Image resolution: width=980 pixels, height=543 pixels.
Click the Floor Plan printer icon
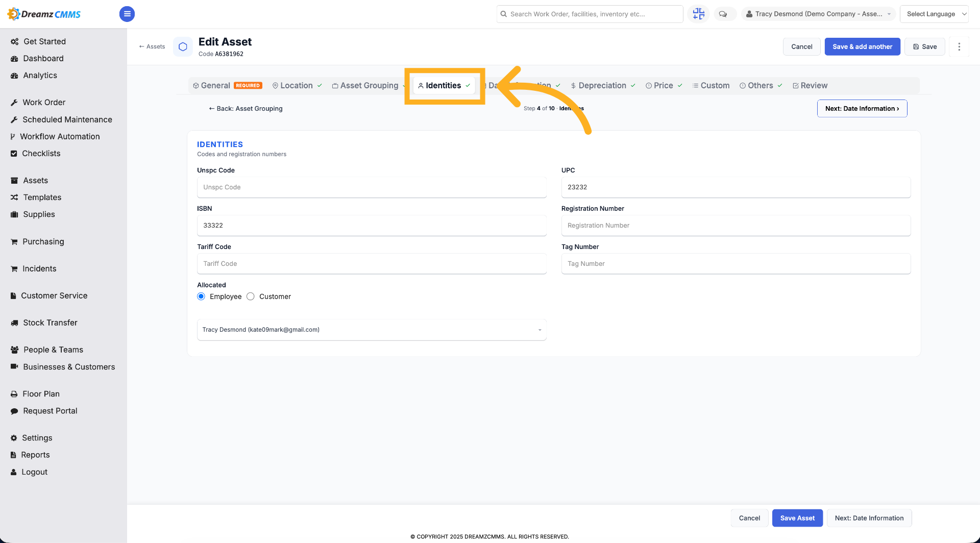(14, 394)
